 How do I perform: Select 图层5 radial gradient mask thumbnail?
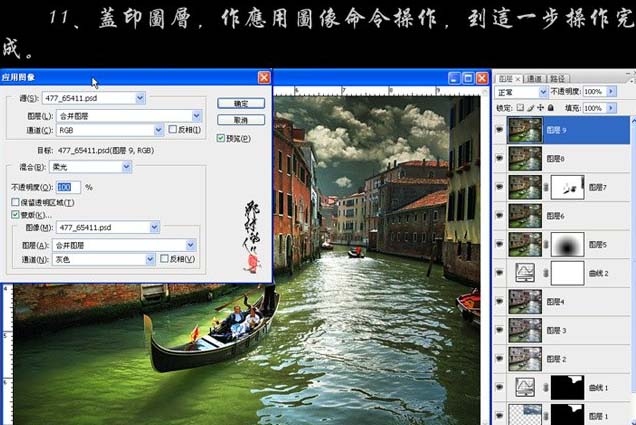point(567,244)
